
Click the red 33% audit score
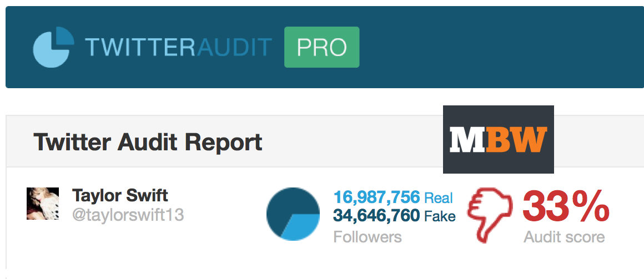pyautogui.click(x=566, y=207)
